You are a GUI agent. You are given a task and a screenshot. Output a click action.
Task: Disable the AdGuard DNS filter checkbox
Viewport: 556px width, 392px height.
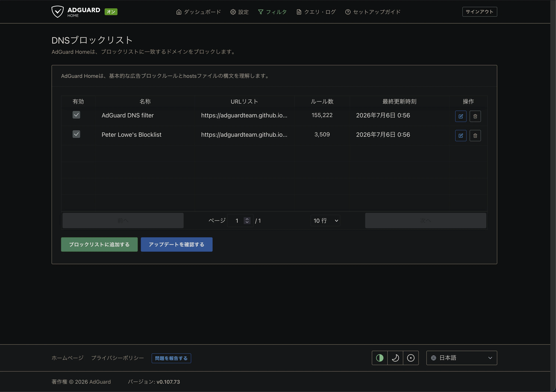76,115
